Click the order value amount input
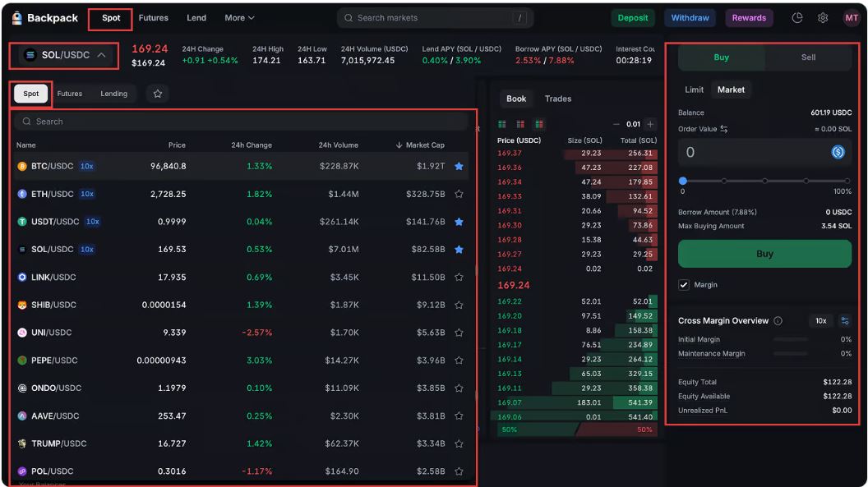This screenshot has width=868, height=487. coord(764,152)
